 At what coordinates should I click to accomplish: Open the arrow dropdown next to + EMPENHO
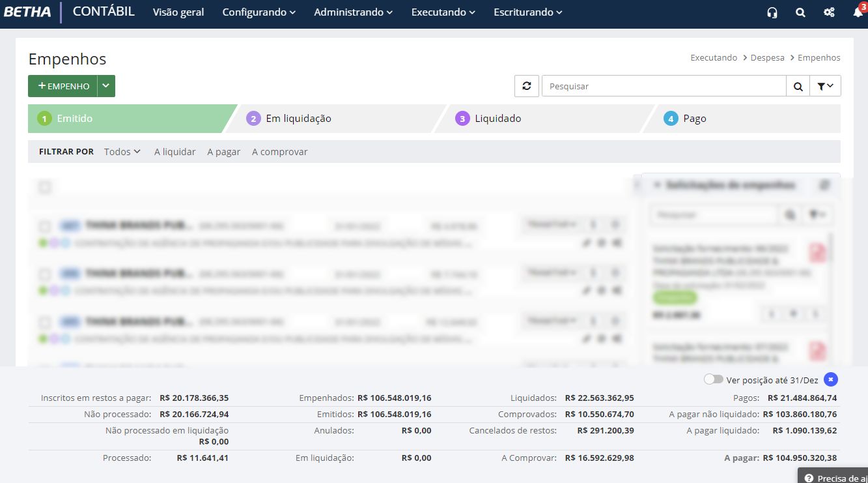click(x=106, y=86)
